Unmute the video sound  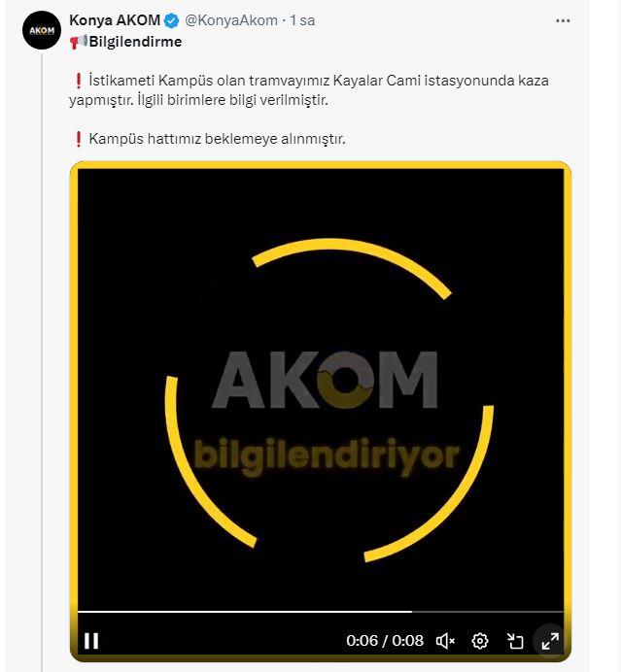pyautogui.click(x=445, y=641)
